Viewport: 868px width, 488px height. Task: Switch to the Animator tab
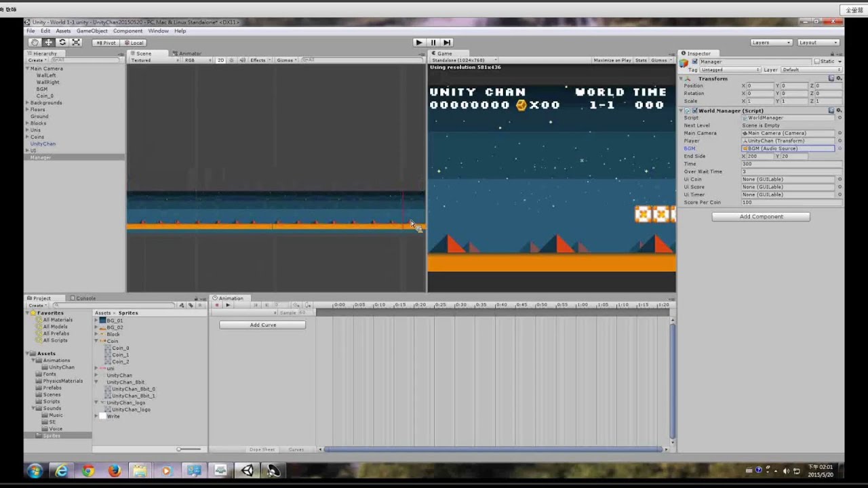(x=187, y=54)
